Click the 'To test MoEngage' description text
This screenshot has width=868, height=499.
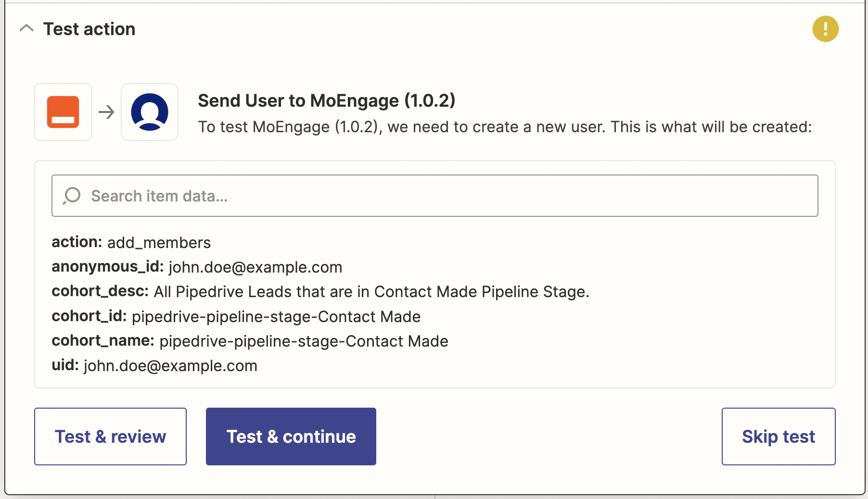coord(505,127)
